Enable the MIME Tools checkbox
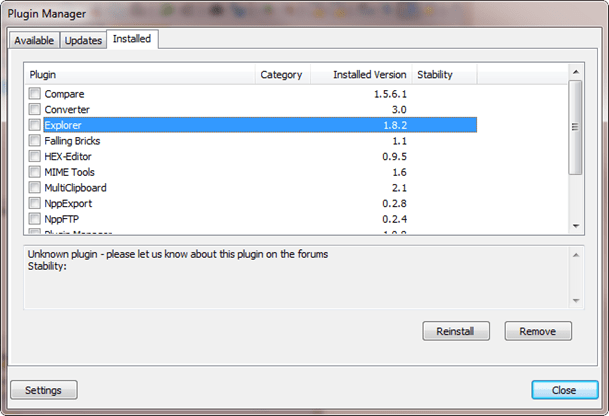Screen dimensions: 609x416 point(35,172)
